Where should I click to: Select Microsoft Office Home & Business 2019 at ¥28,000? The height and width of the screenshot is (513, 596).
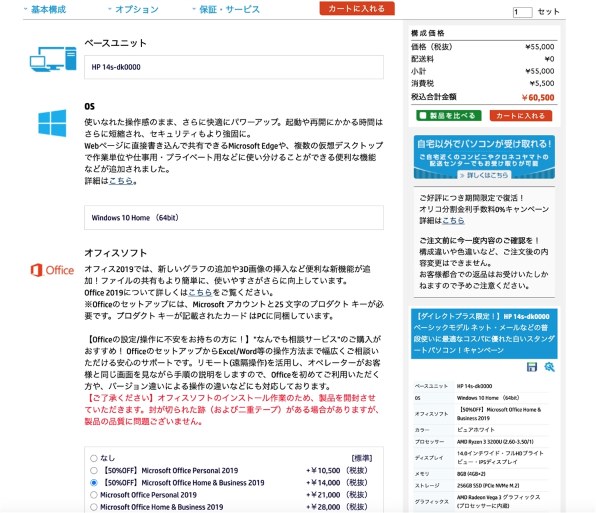(94, 507)
